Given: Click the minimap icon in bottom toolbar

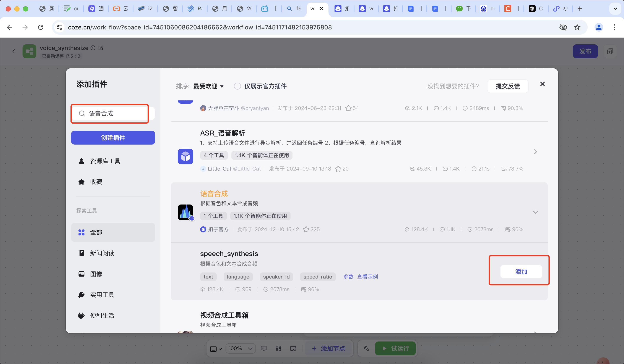Looking at the screenshot, I should coord(293,348).
